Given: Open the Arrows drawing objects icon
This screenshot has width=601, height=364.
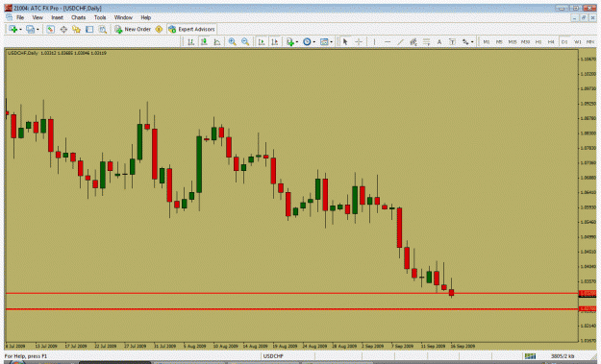Looking at the screenshot, I should point(465,41).
